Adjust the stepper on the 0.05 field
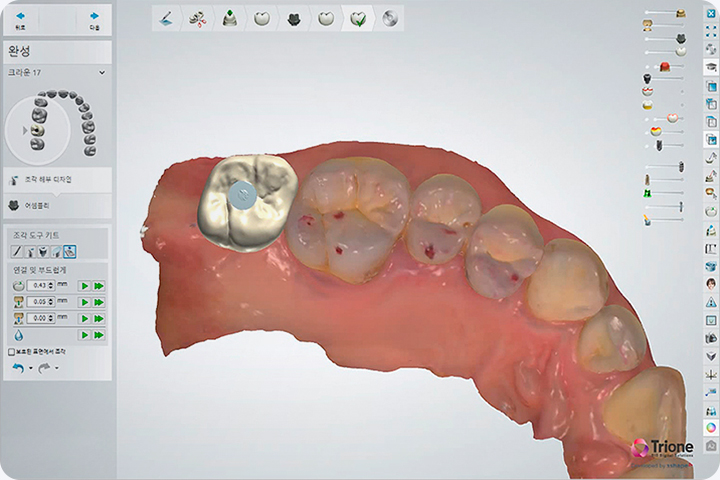The width and height of the screenshot is (720, 480). click(51, 302)
